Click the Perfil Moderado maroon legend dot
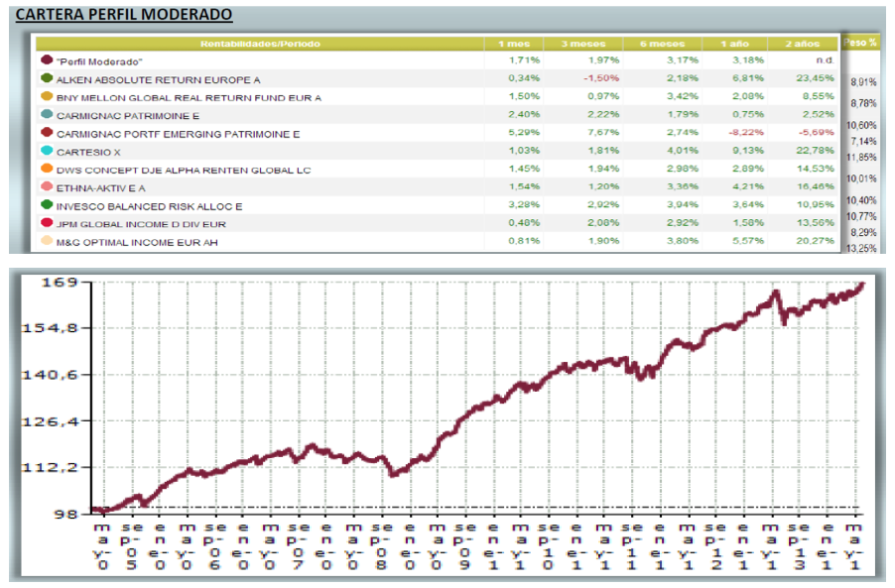 click(47, 59)
